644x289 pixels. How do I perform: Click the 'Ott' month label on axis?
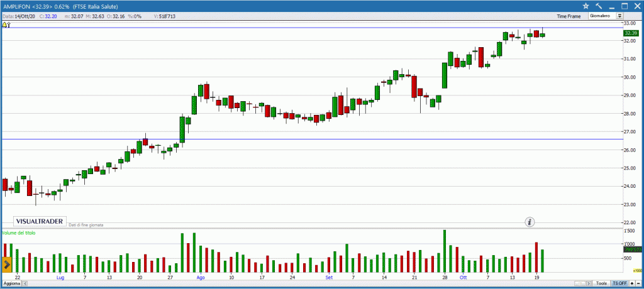(464, 278)
